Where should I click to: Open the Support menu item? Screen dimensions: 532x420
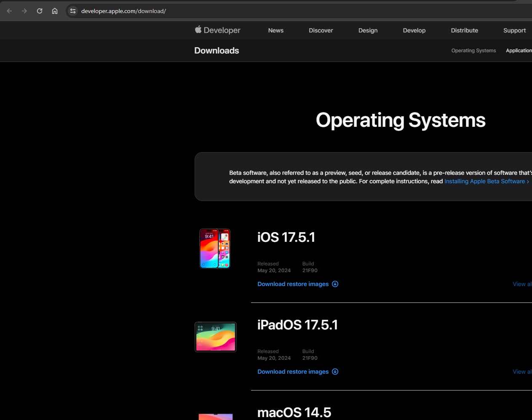click(515, 30)
